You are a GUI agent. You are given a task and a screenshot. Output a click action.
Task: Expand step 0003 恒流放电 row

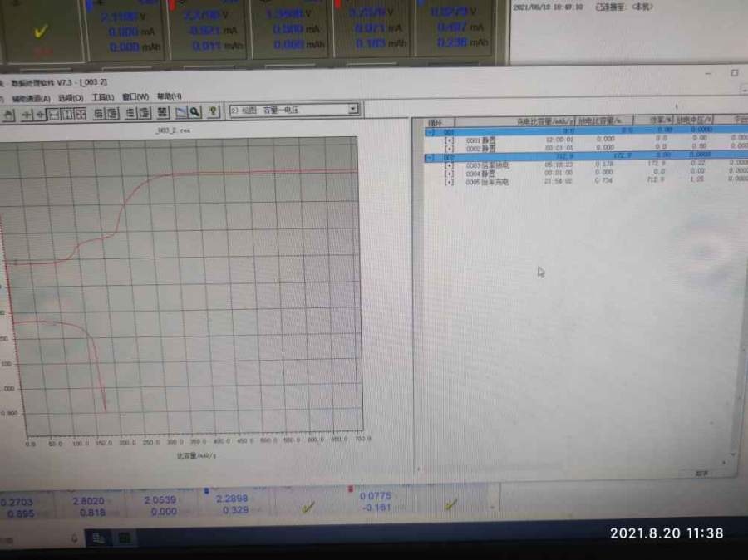tap(449, 165)
